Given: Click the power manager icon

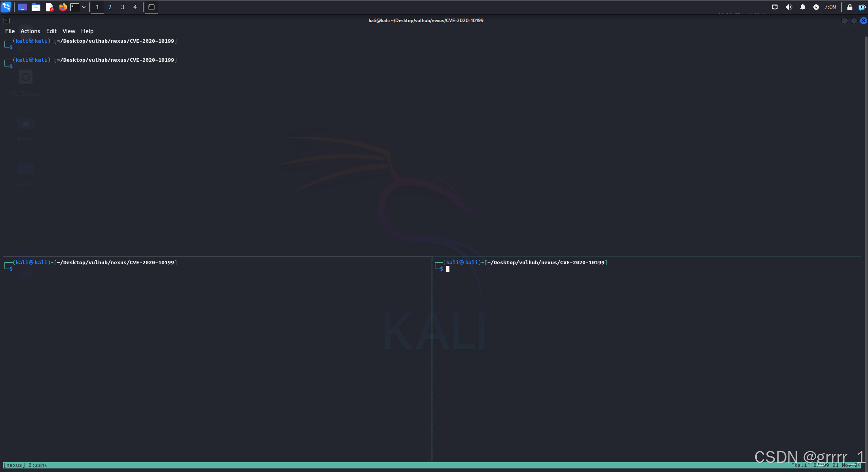Looking at the screenshot, I should [x=816, y=7].
